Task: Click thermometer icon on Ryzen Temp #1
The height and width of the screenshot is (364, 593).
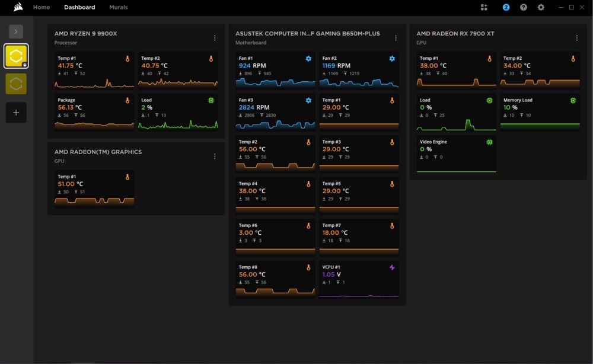Action: (x=127, y=59)
